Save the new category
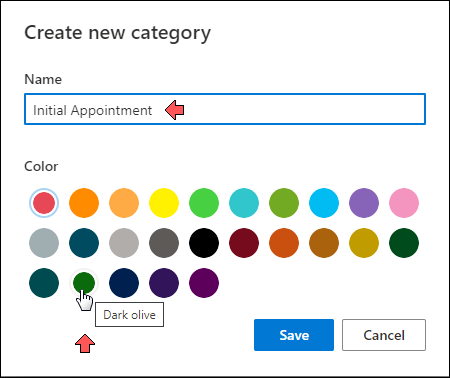This screenshot has width=450, height=378. [294, 335]
